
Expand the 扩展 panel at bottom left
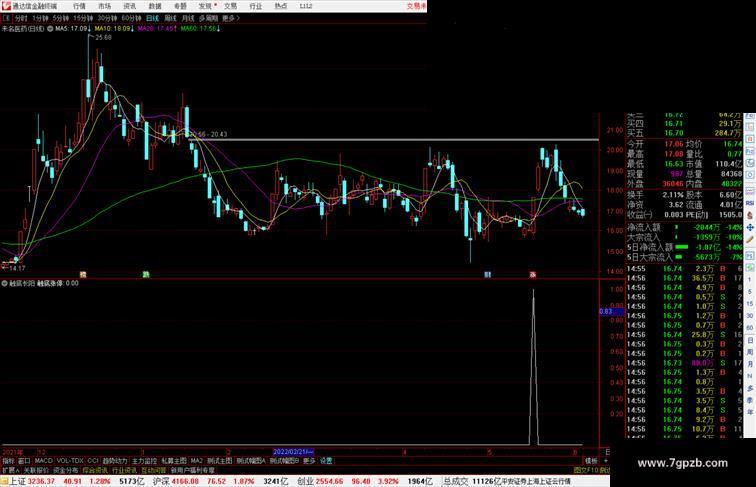10,470
